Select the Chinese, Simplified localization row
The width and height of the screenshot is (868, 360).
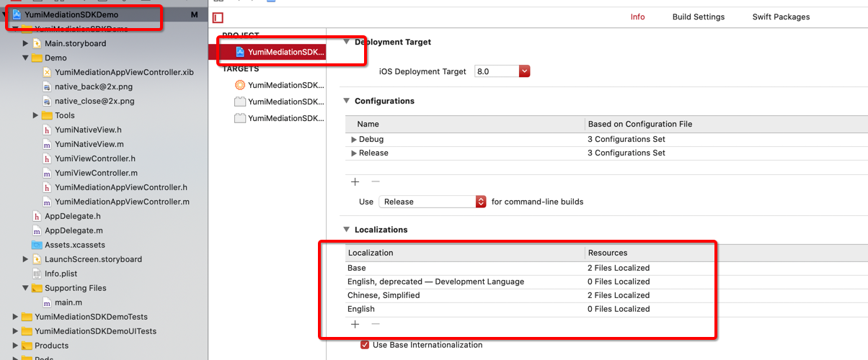(384, 295)
